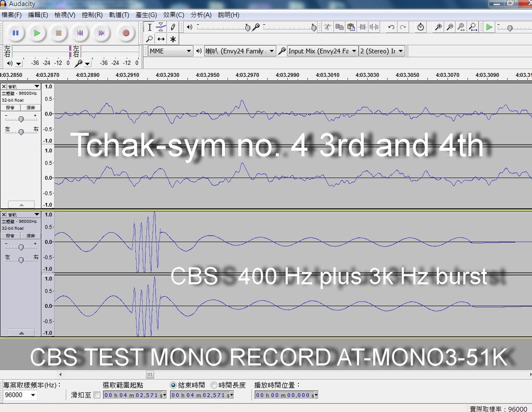The image size is (532, 412).
Task: Select the Multi-Tool asterisk mode
Action: (172, 39)
